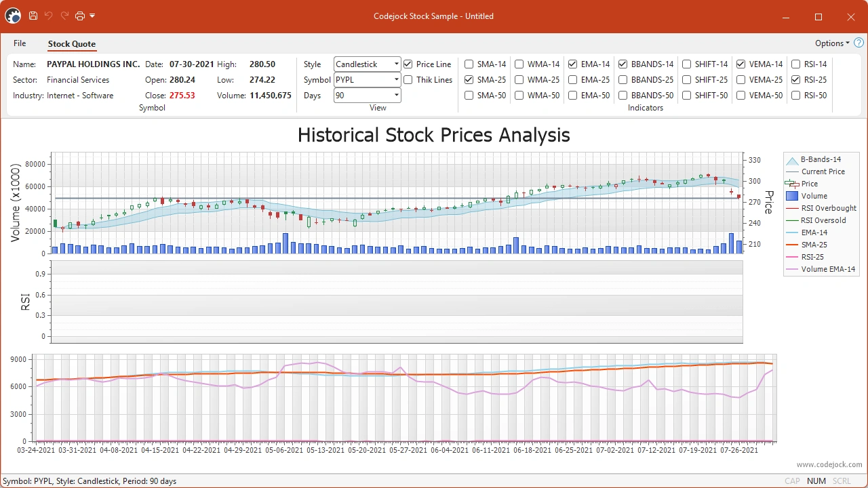
Task: Expand the Style Candlestick dropdown
Action: (x=368, y=64)
